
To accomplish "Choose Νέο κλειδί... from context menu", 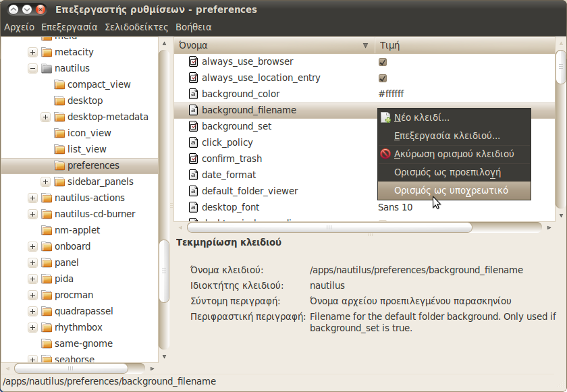I will coord(454,118).
